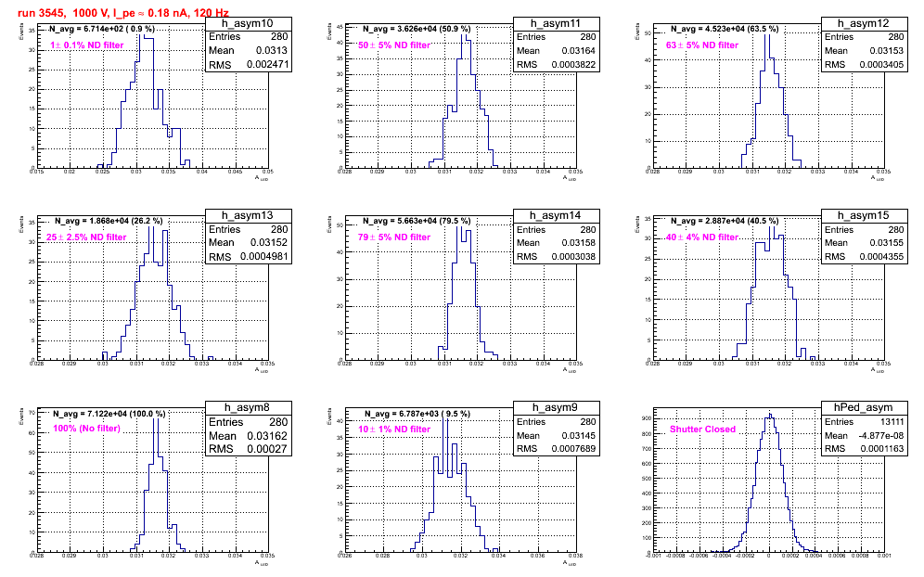This screenshot has height=577, width=924.
Task: Click N_avg = 4.523e+04 (63.5 %) title
Action: [x=725, y=28]
